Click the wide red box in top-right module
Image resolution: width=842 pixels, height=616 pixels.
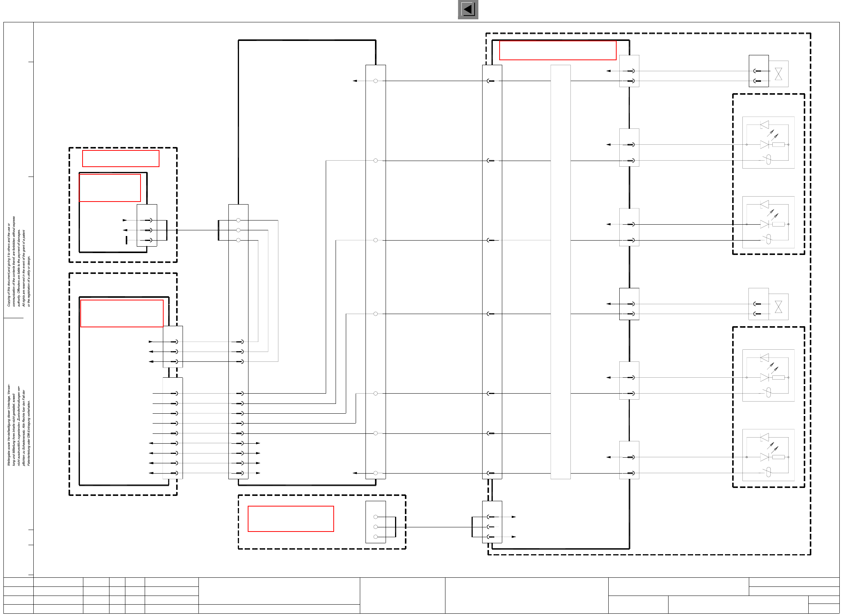(x=557, y=50)
